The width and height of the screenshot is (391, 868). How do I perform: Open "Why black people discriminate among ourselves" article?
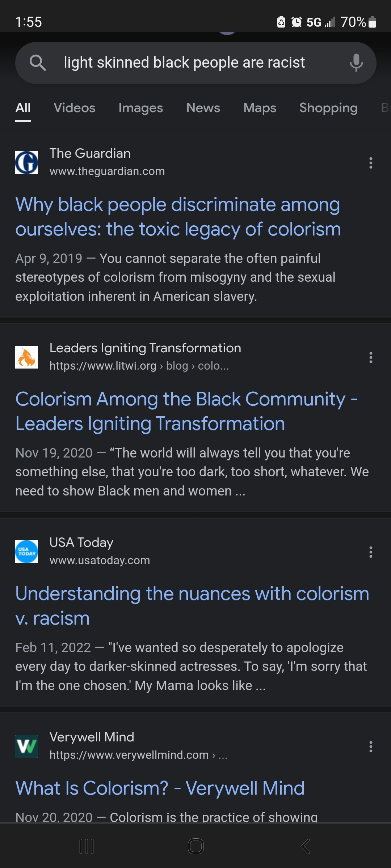point(178,217)
